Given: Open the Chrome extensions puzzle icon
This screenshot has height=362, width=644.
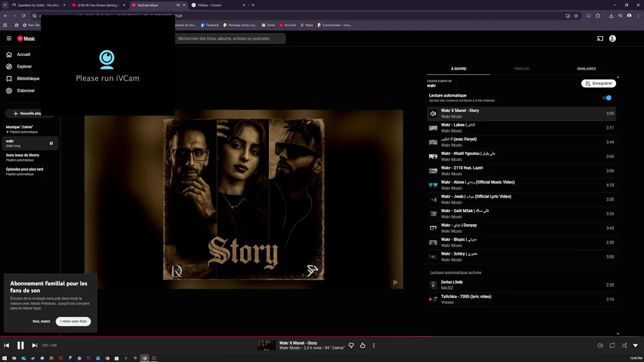Looking at the screenshot, I should [x=598, y=16].
